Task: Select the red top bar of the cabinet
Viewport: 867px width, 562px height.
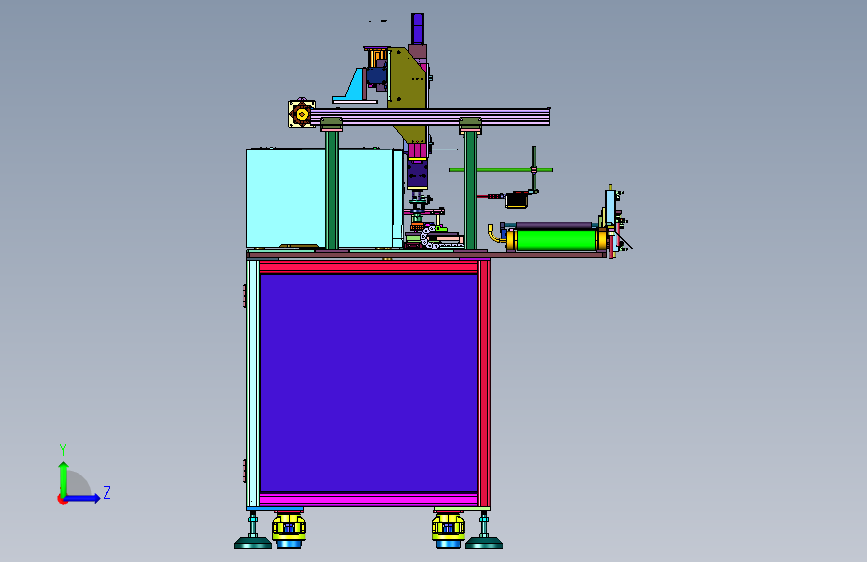Action: tap(368, 267)
